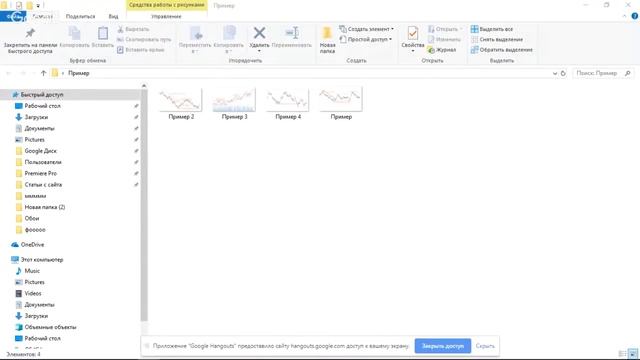Viewport: 640px width, 360px height.
Task: Open Этот компьютер in navigation pane
Action: coord(37,260)
